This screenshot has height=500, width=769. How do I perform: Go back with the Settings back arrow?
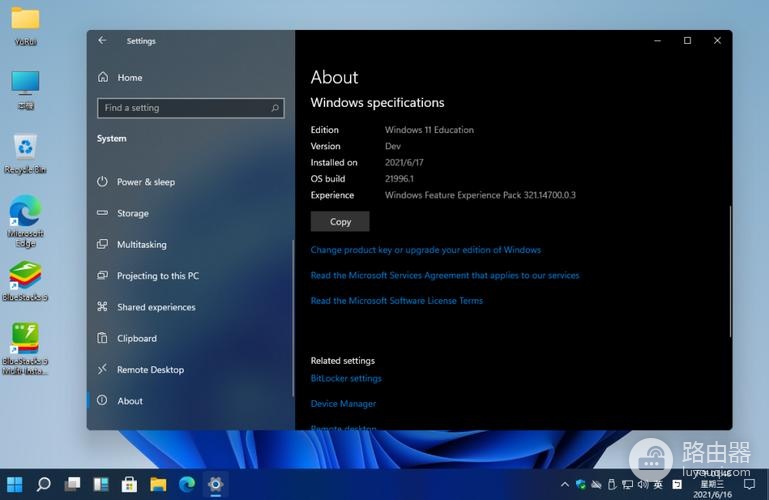pos(102,41)
